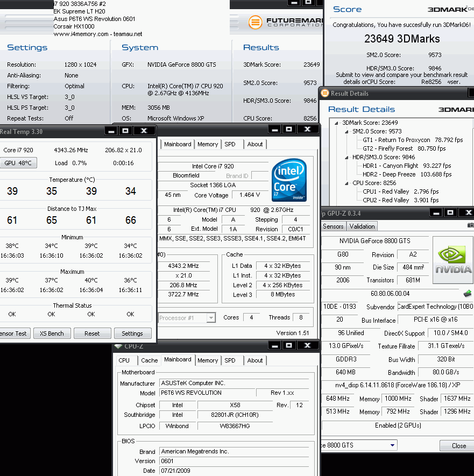Click the CPU-Z title bar icon in lower window
The height and width of the screenshot is (476, 474).
[118, 346]
